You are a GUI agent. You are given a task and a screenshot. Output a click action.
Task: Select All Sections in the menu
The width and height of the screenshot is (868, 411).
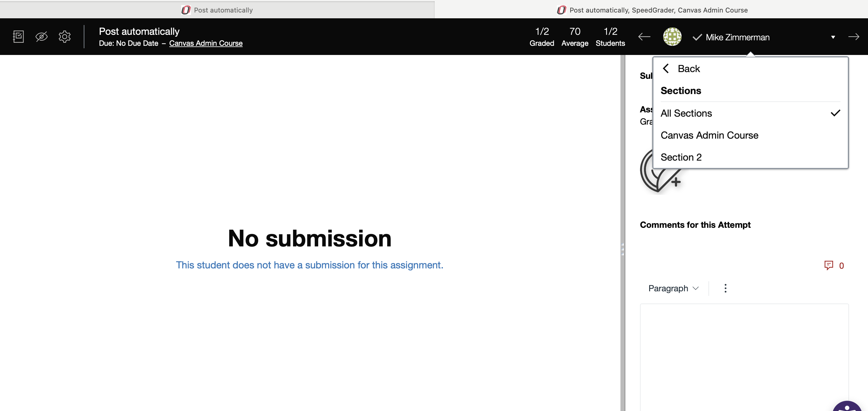coord(686,113)
